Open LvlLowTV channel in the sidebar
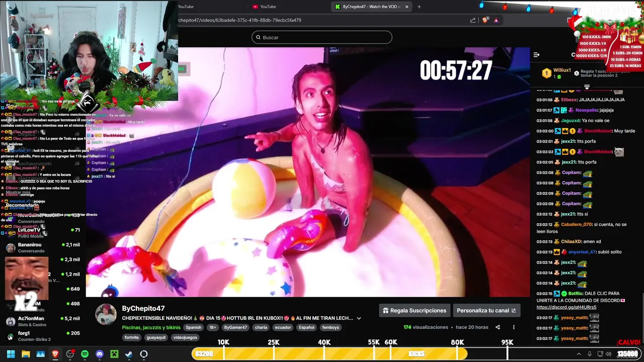The image size is (644, 362). [43, 232]
